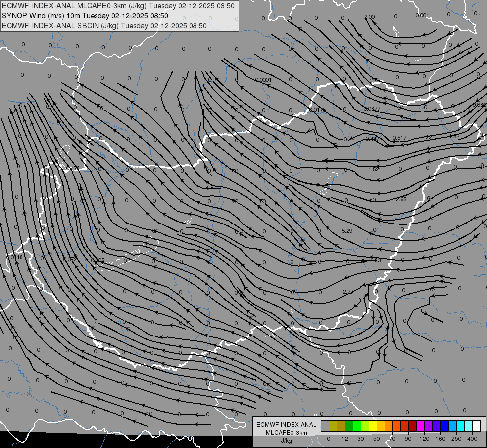The image size is (487, 448).
Task: Select the purple swatch next to magenta
Action: point(429,426)
